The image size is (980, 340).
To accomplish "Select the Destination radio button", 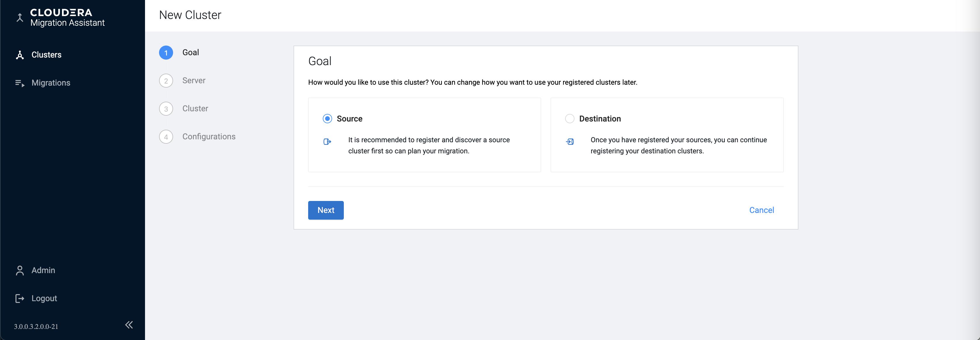I will pyautogui.click(x=570, y=119).
